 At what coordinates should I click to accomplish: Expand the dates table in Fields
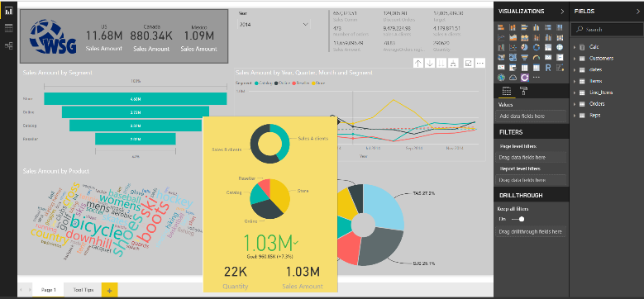[575, 69]
